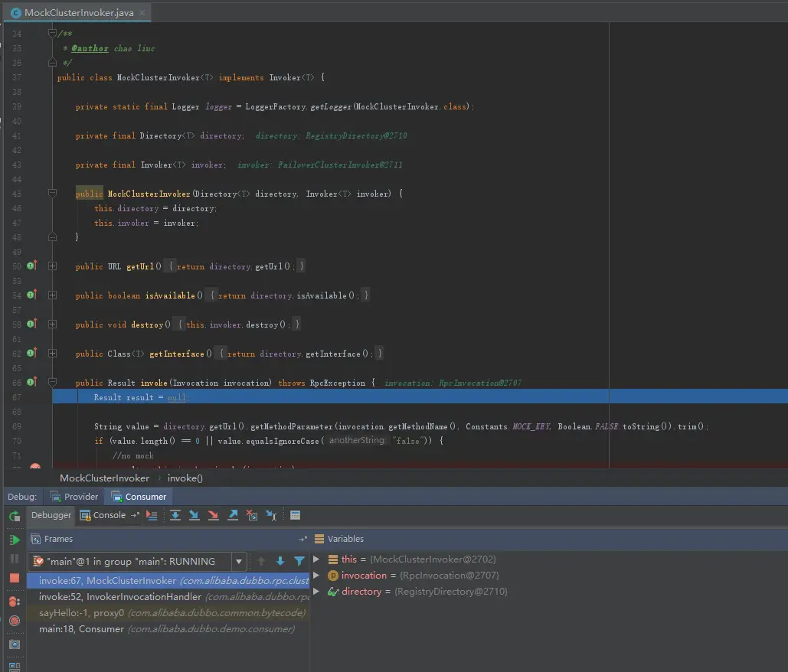Click the highlighted line 67 'Result result = null'
Screen dimensions: 788x672
pyautogui.click(x=420, y=397)
